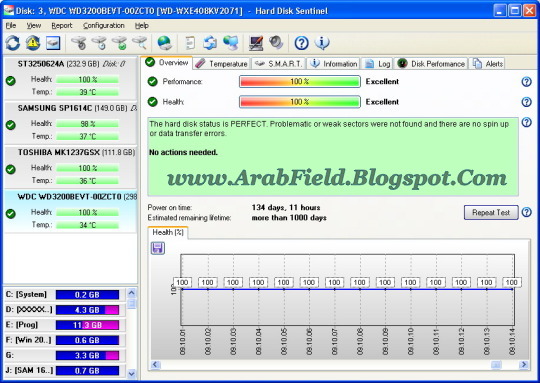Click the SAMSUNG SP1614C 98 % health bar

[x=87, y=124]
